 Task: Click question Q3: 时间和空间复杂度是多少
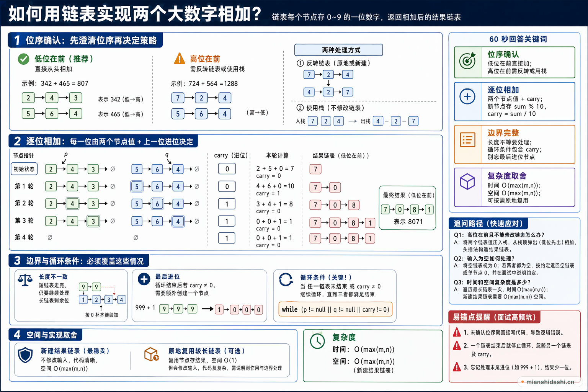[492, 282]
